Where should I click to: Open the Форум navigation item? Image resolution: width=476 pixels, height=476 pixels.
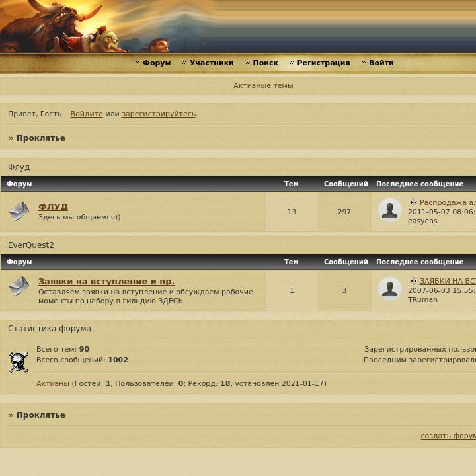[x=157, y=63]
